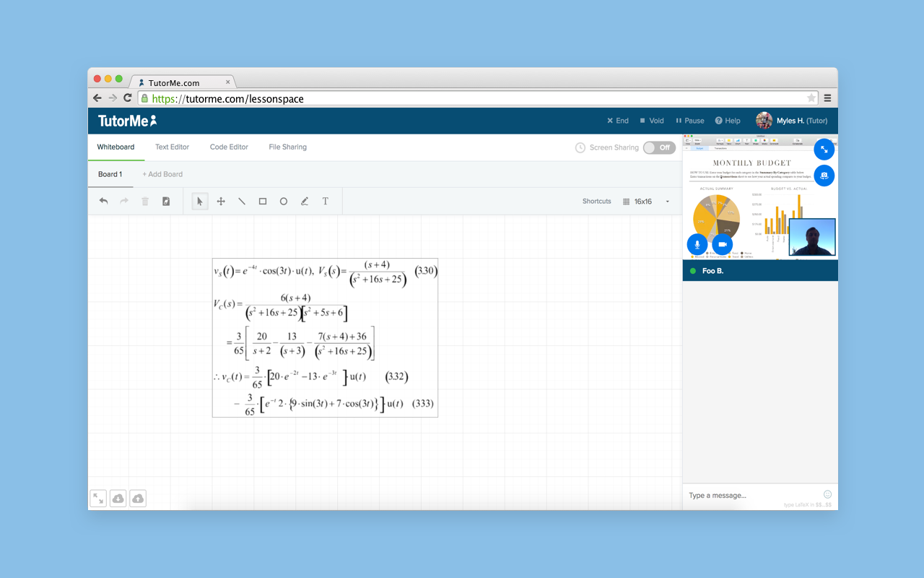Open the File Sharing tab

(287, 147)
